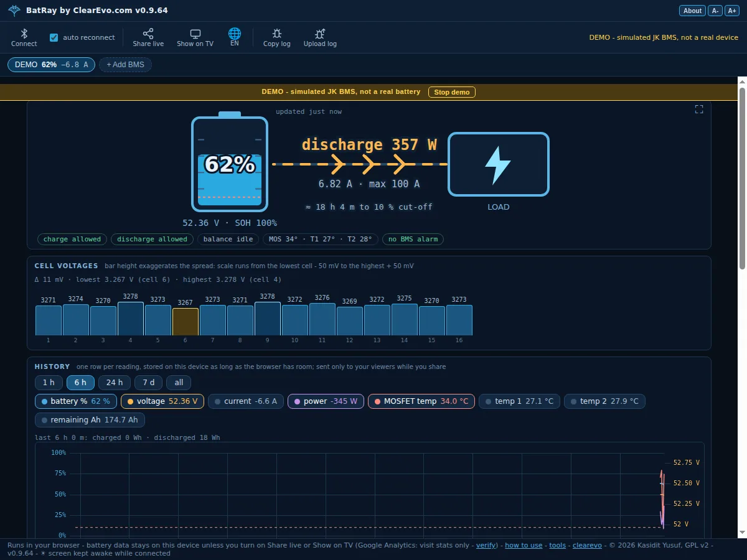
Task: Expand battery panel to fullscreen
Action: point(699,109)
